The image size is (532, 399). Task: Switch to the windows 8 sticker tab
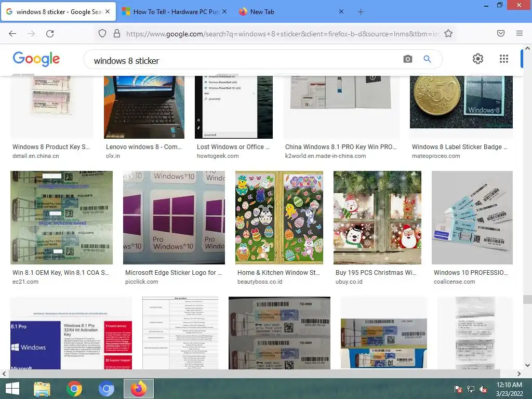coord(58,12)
